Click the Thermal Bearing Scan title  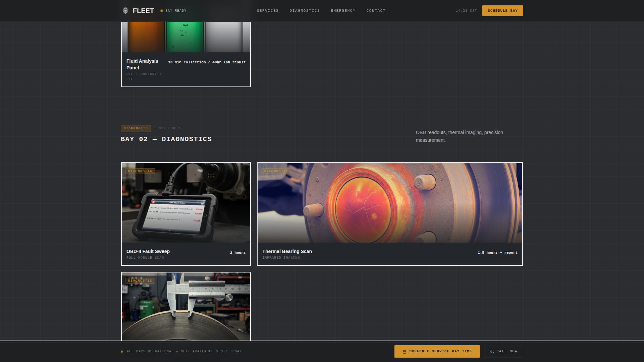point(287,251)
